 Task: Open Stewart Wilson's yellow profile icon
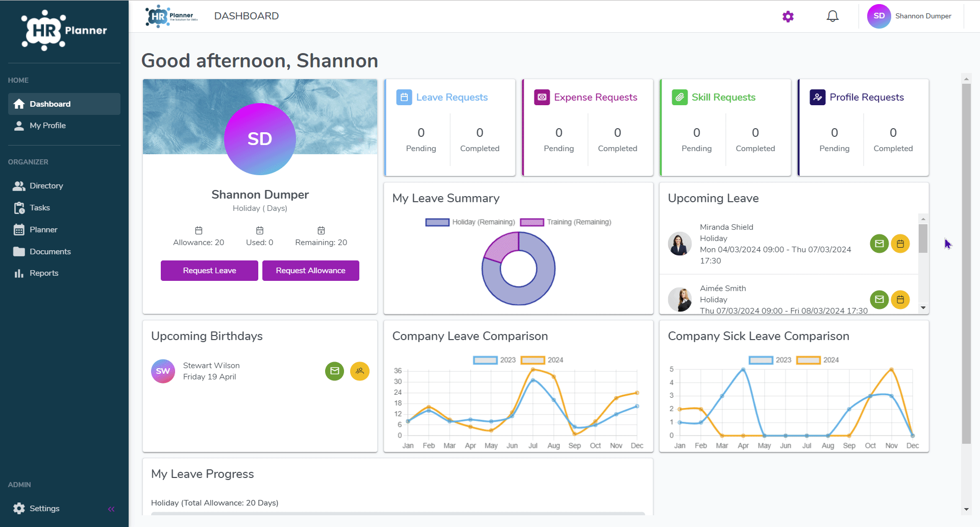click(x=360, y=371)
